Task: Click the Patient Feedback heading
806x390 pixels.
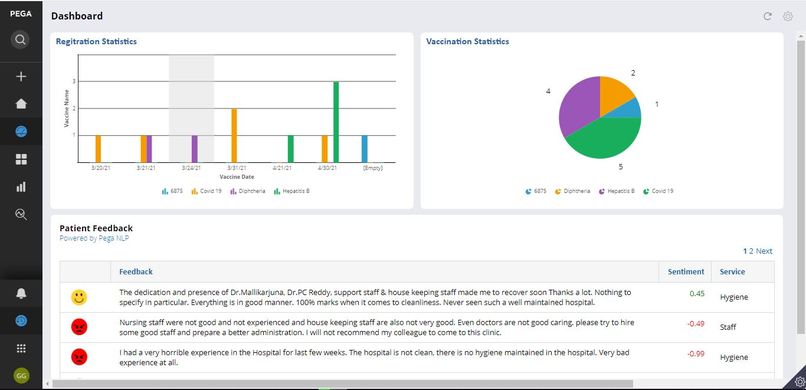Action: click(96, 228)
